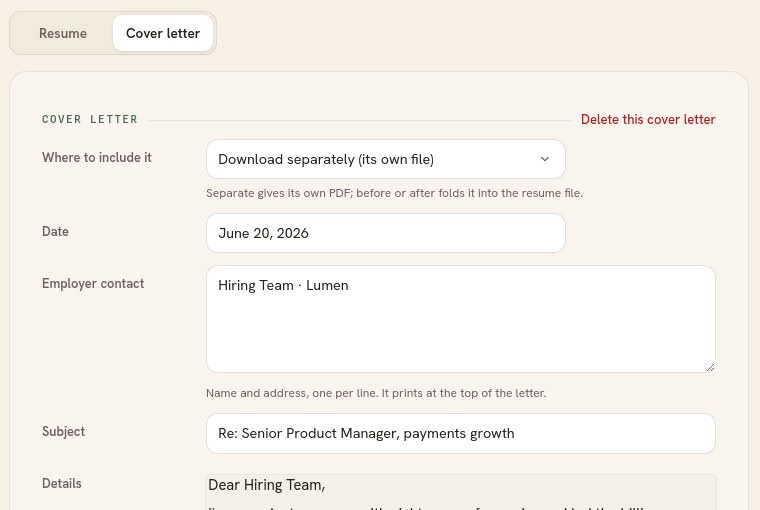Click the Details label
760x510 pixels.
click(62, 483)
